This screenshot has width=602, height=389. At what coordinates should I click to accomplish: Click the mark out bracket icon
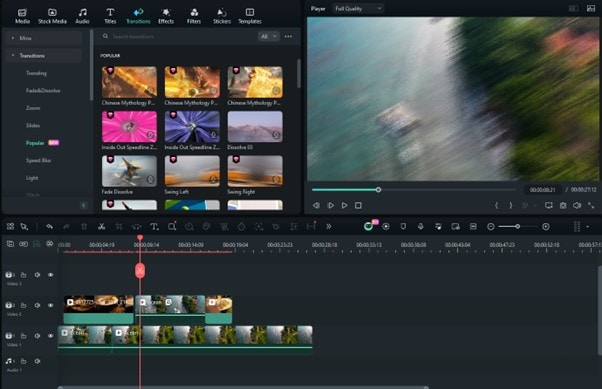pos(511,205)
